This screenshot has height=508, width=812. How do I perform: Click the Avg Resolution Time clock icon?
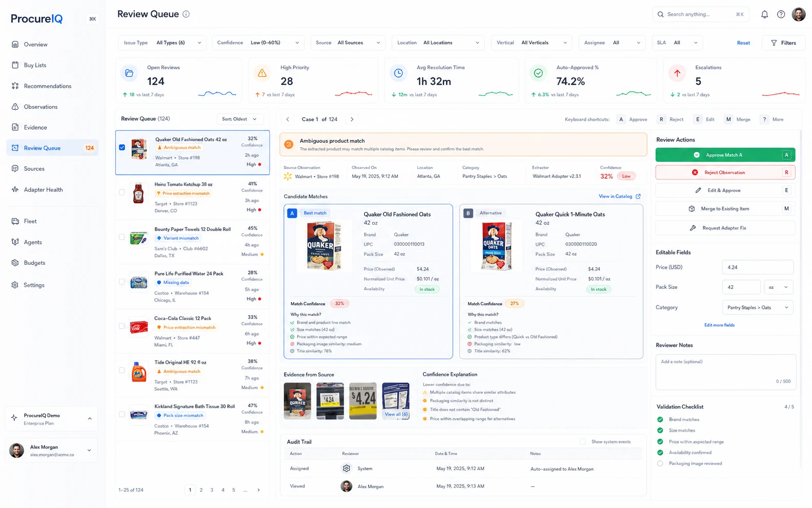pyautogui.click(x=398, y=73)
